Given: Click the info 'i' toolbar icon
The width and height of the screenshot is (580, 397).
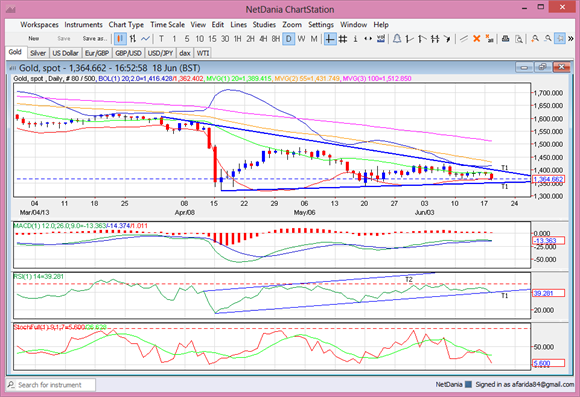Looking at the screenshot, I should click(355, 38).
